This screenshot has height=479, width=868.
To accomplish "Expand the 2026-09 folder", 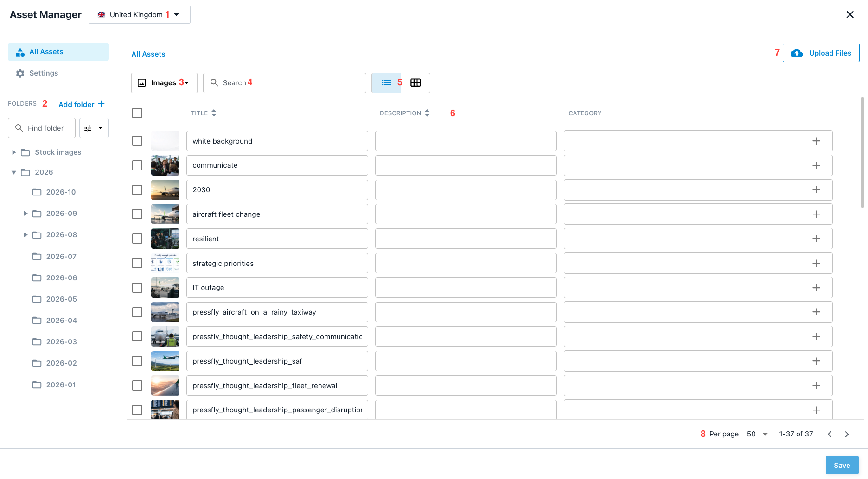I will click(x=26, y=214).
